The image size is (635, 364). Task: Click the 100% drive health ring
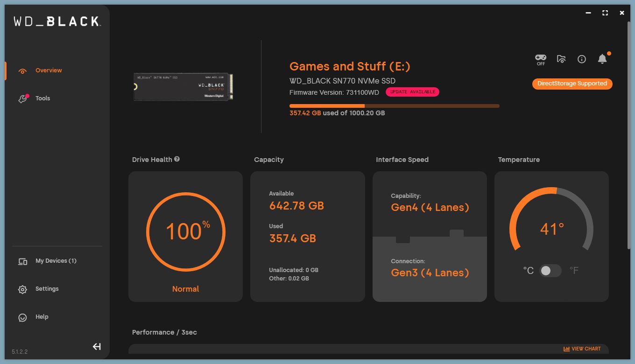tap(185, 232)
